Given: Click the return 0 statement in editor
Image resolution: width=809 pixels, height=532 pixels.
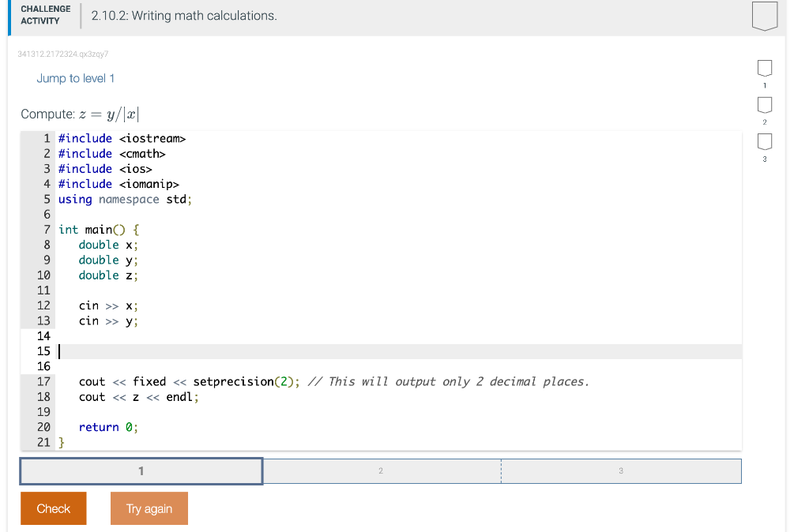Looking at the screenshot, I should point(101,426).
